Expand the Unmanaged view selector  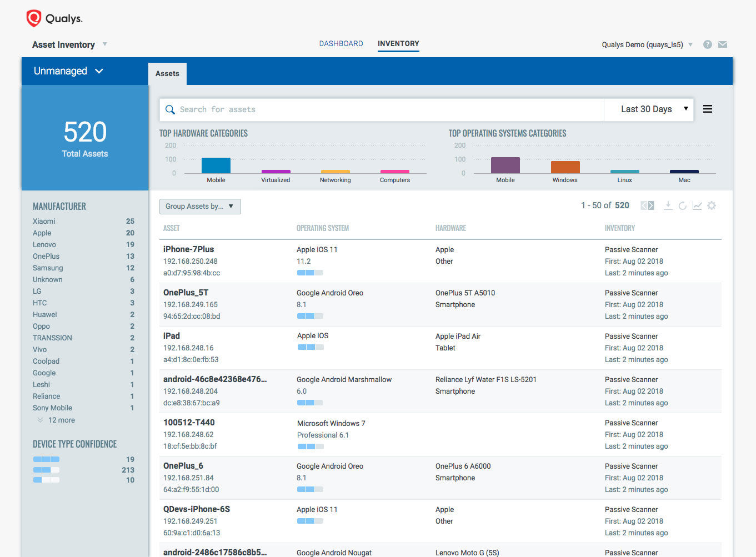[x=68, y=71]
